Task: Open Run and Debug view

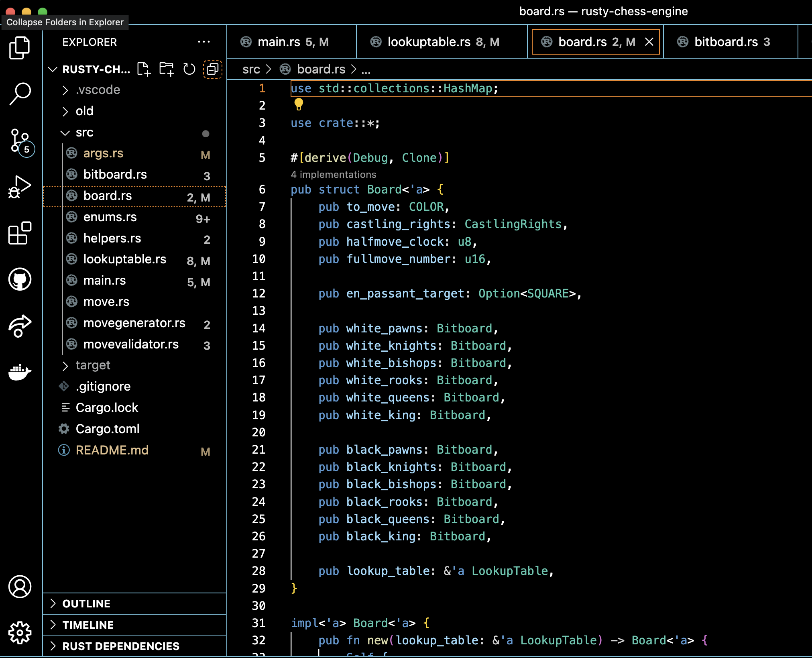Action: pyautogui.click(x=20, y=187)
